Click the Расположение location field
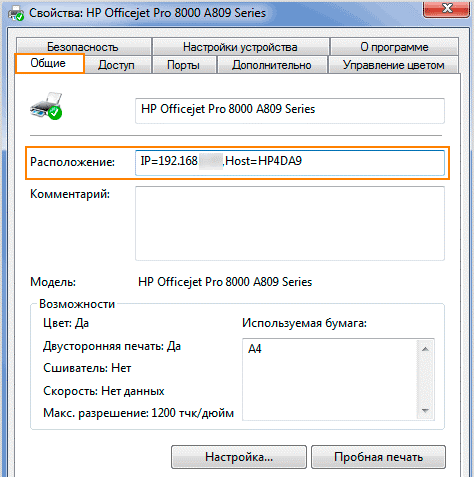This screenshot has height=477, width=474. tap(290, 163)
